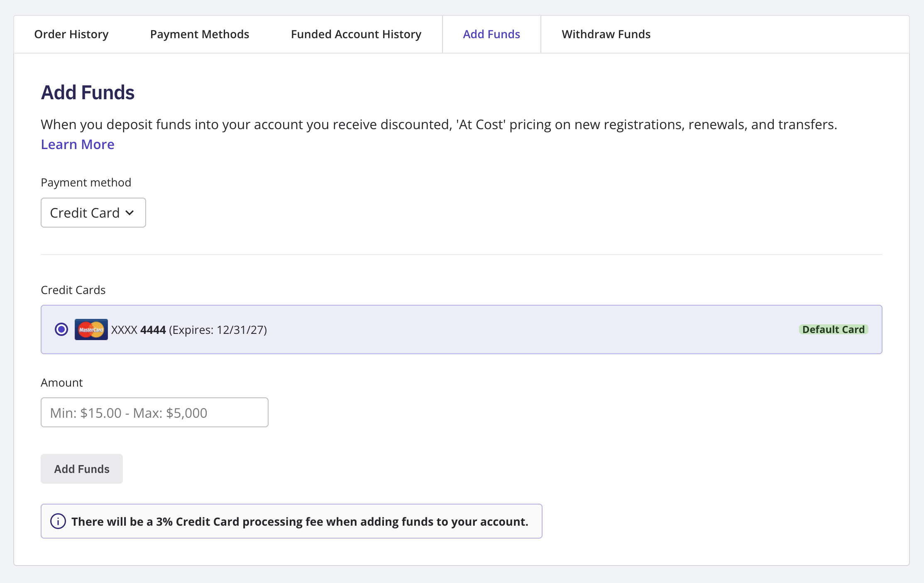
Task: Click the Add Funds page heading
Action: pos(88,92)
